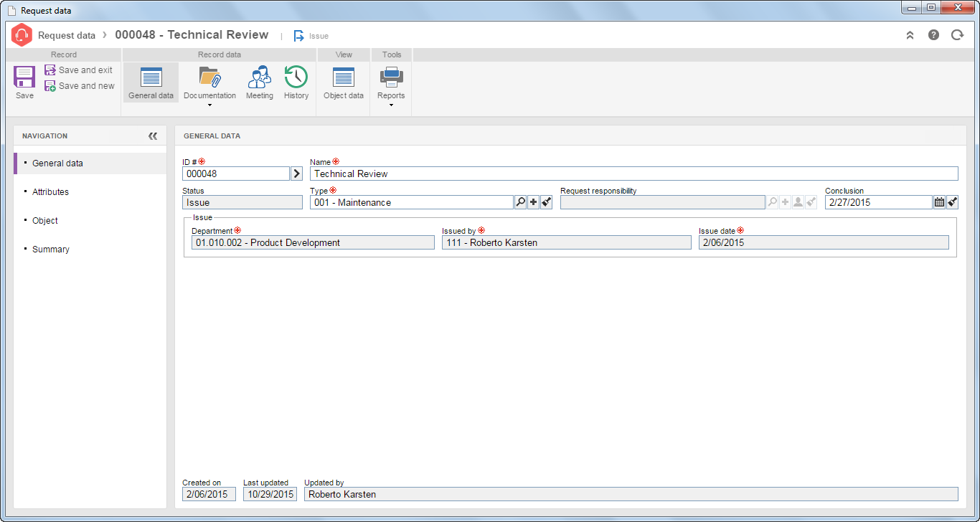Open the Meeting icon in toolbar
The image size is (980, 522).
click(x=259, y=77)
